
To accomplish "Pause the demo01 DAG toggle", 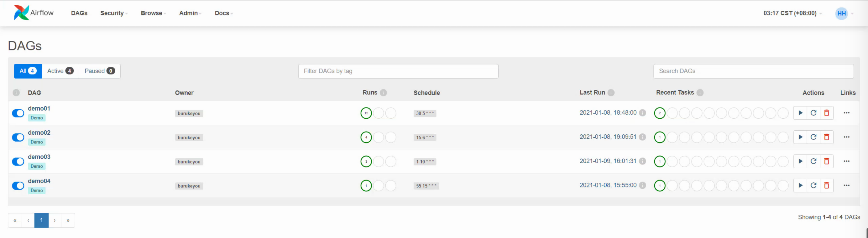I will click(18, 113).
